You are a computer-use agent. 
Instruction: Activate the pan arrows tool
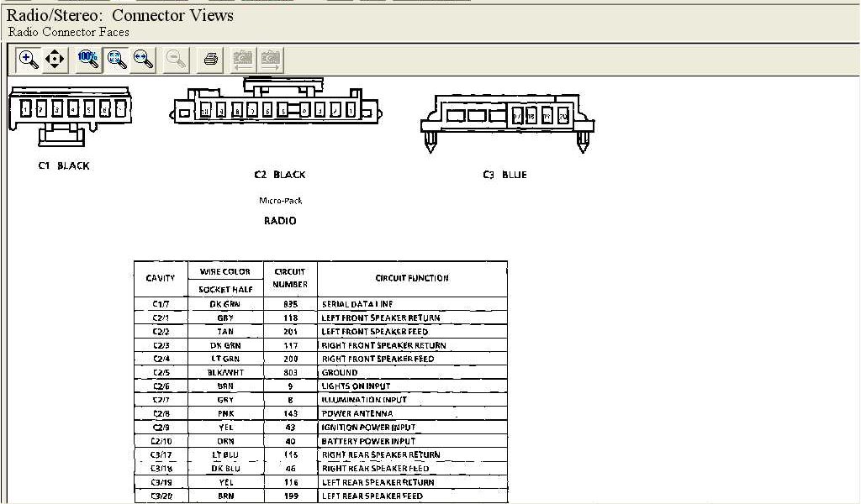tap(55, 59)
